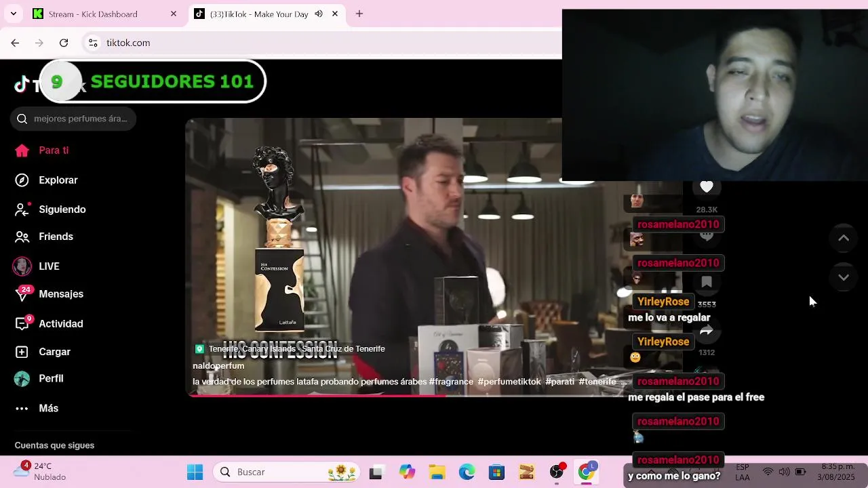This screenshot has width=868, height=488.
Task: Open Windows Start menu
Action: click(195, 472)
